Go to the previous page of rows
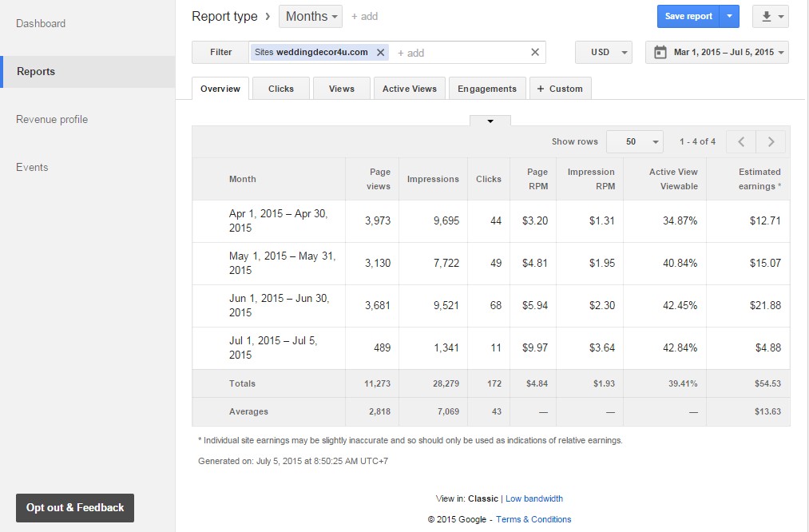 click(741, 141)
